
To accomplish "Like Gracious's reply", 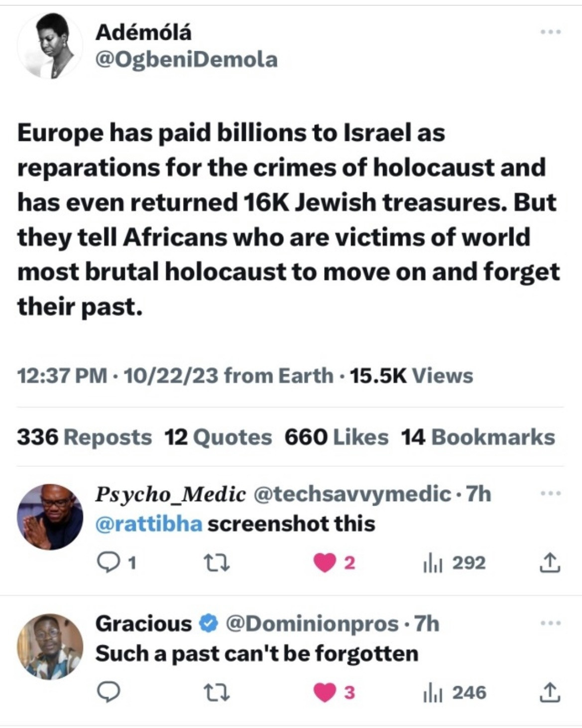I will (325, 693).
